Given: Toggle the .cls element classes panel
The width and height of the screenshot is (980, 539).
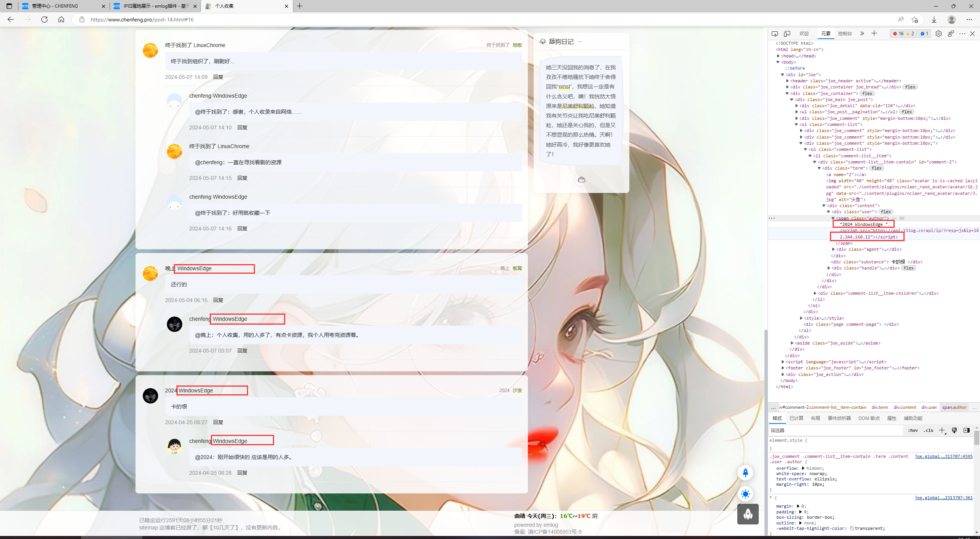Looking at the screenshot, I should pos(928,430).
